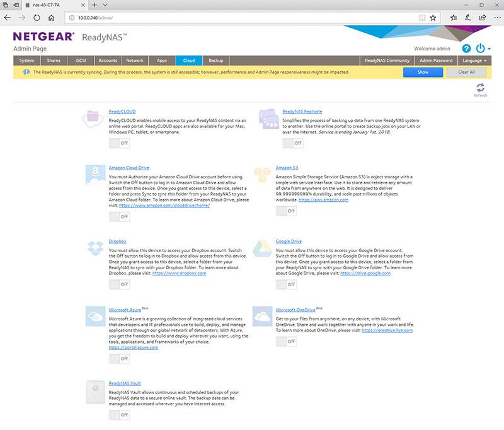Enable Amazon S3 switch
Image resolution: width=504 pixels, height=430 pixels.
pos(286,211)
